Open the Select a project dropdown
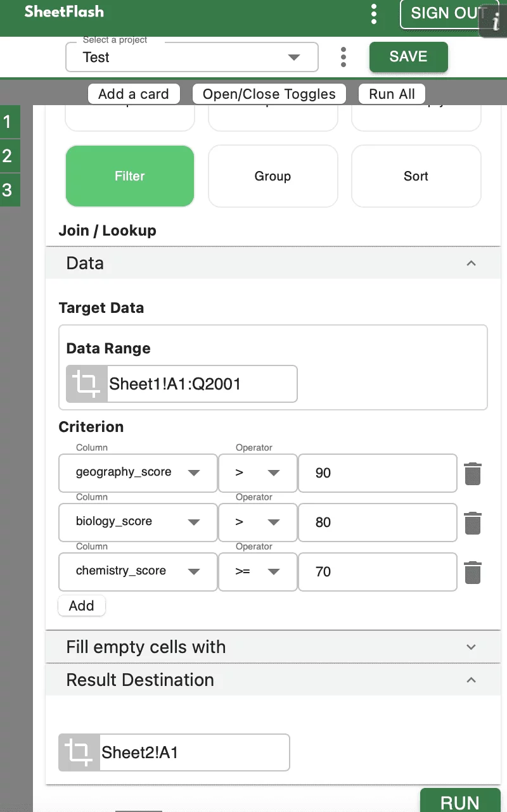 point(191,57)
